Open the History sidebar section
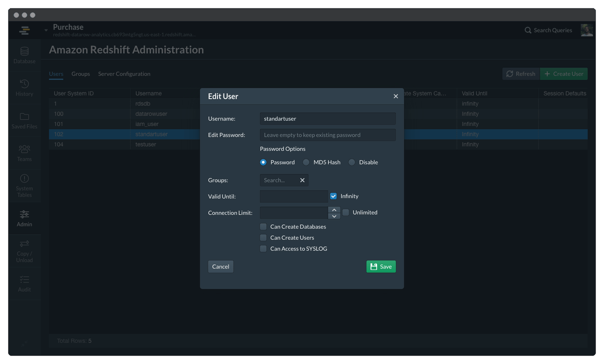The image size is (604, 364). [24, 87]
